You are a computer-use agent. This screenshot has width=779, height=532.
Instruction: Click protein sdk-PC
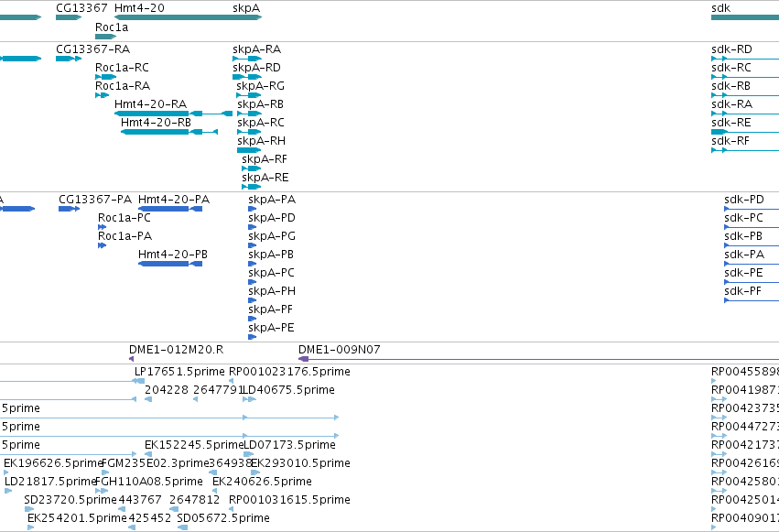(743, 218)
